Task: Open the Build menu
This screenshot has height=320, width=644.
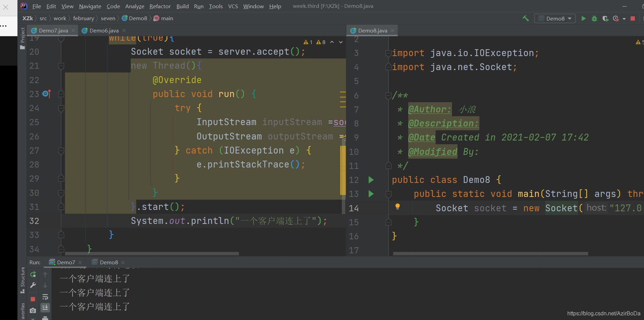Action: (x=183, y=6)
